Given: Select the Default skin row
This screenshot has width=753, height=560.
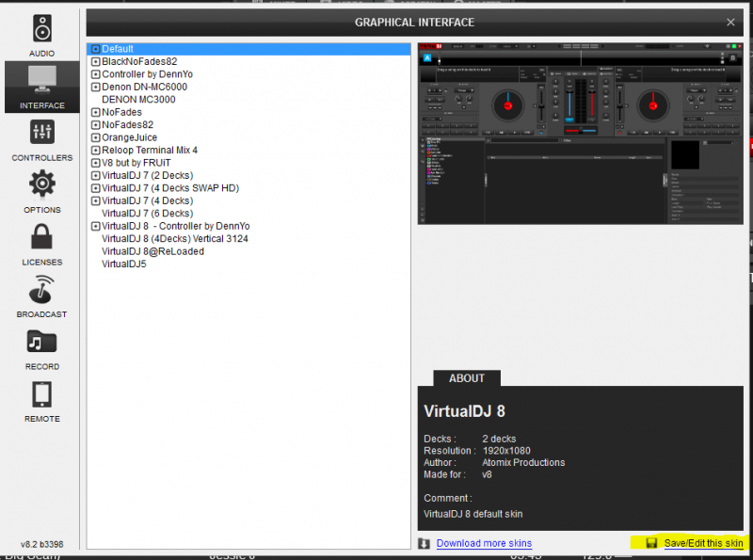Looking at the screenshot, I should point(248,49).
